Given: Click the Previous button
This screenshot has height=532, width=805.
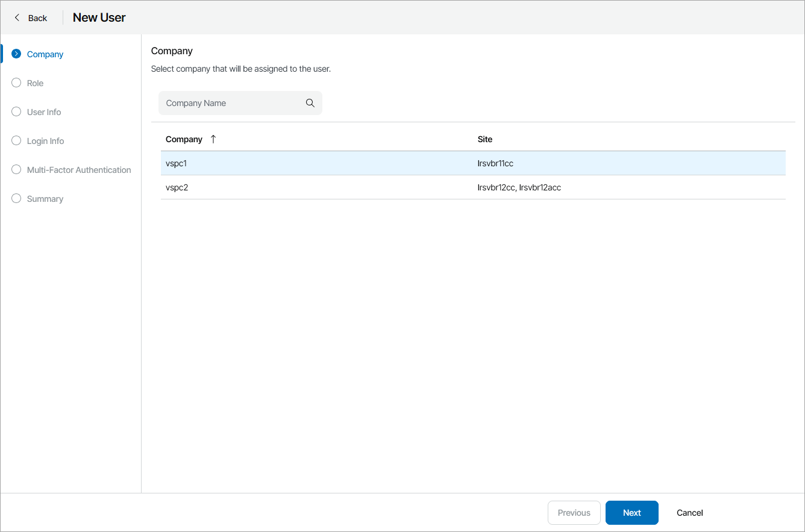Looking at the screenshot, I should [x=574, y=513].
